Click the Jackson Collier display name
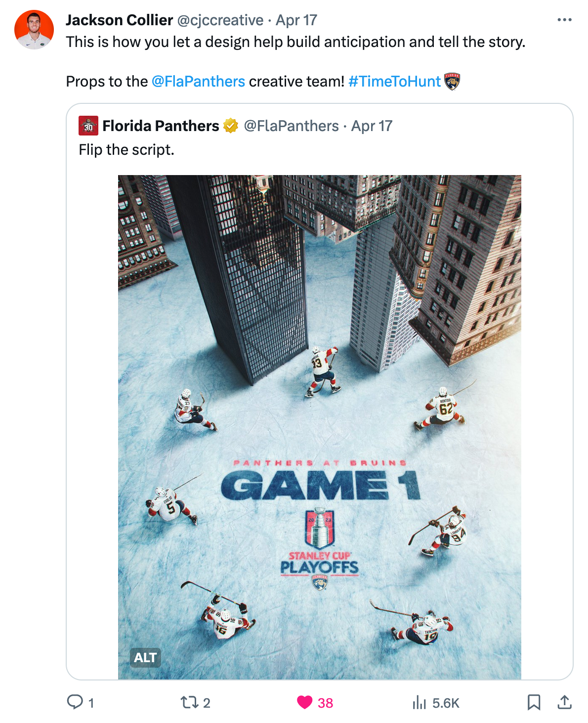This screenshot has height=723, width=588. [x=120, y=20]
